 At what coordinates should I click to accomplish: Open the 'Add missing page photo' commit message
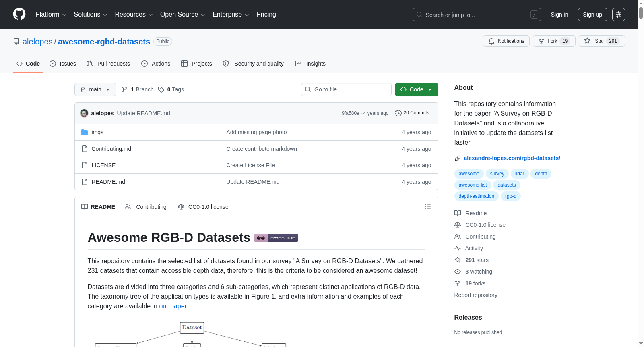tap(256, 132)
